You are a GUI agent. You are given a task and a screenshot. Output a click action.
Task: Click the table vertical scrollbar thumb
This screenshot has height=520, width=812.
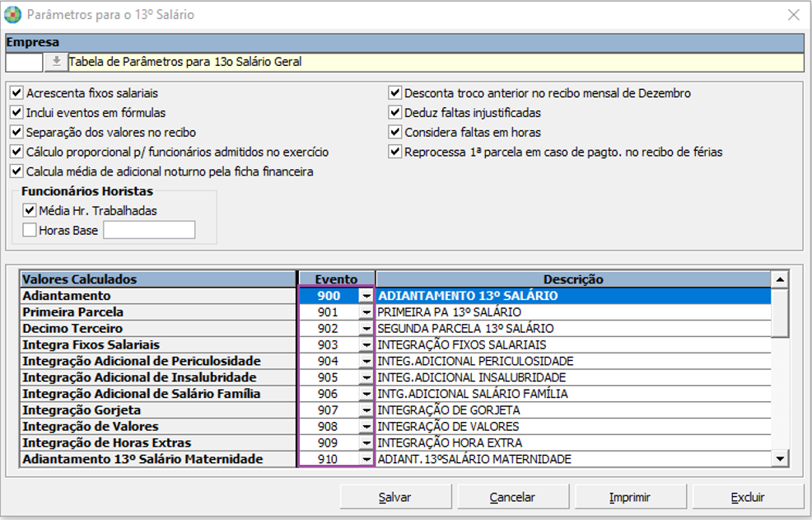[x=780, y=313]
